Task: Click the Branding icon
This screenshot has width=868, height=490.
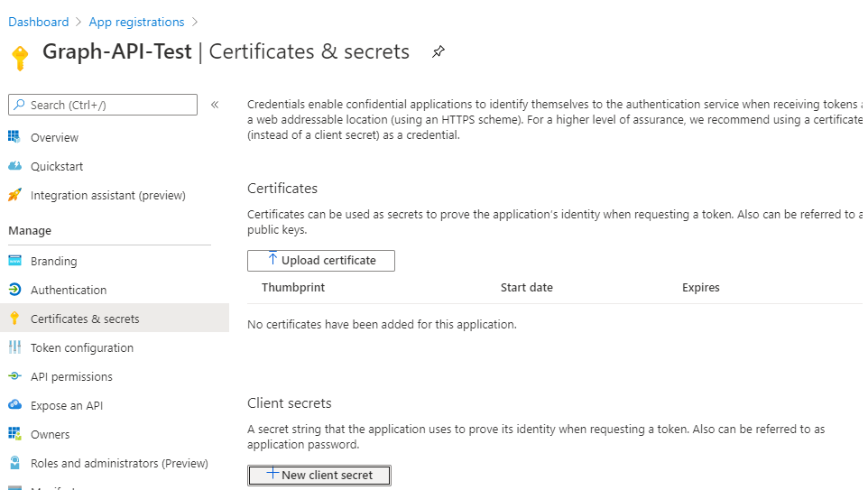Action: coord(15,260)
